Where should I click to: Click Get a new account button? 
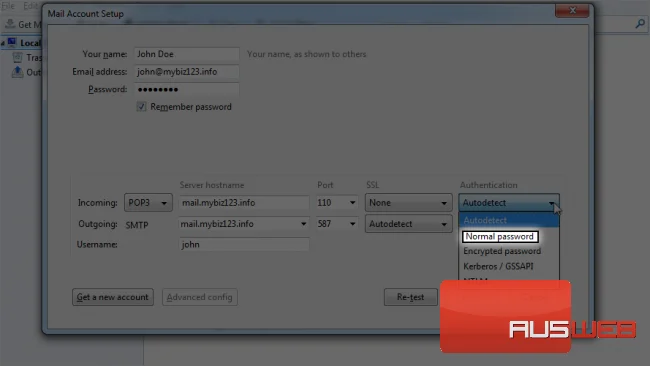click(x=113, y=297)
